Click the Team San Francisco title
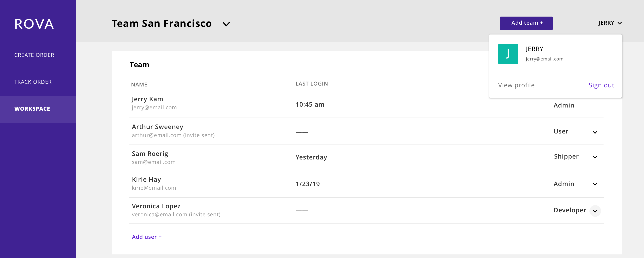644x258 pixels. click(x=161, y=24)
